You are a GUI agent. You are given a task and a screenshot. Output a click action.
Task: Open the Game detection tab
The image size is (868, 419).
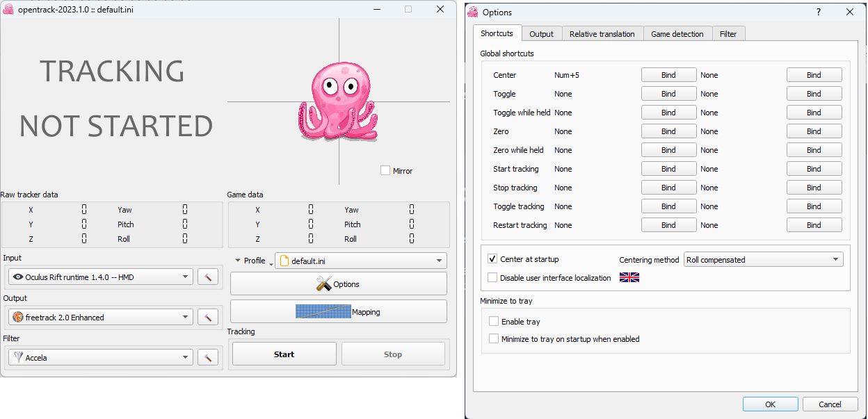(677, 33)
